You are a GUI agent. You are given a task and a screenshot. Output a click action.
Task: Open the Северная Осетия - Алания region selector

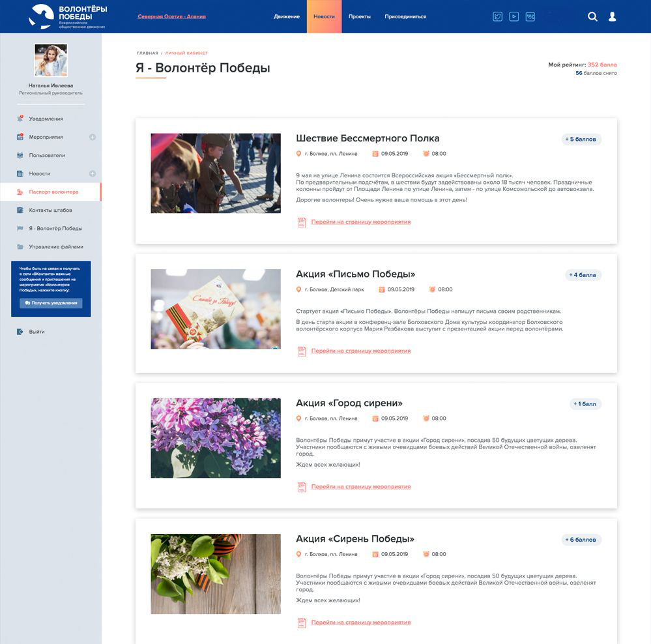click(171, 16)
